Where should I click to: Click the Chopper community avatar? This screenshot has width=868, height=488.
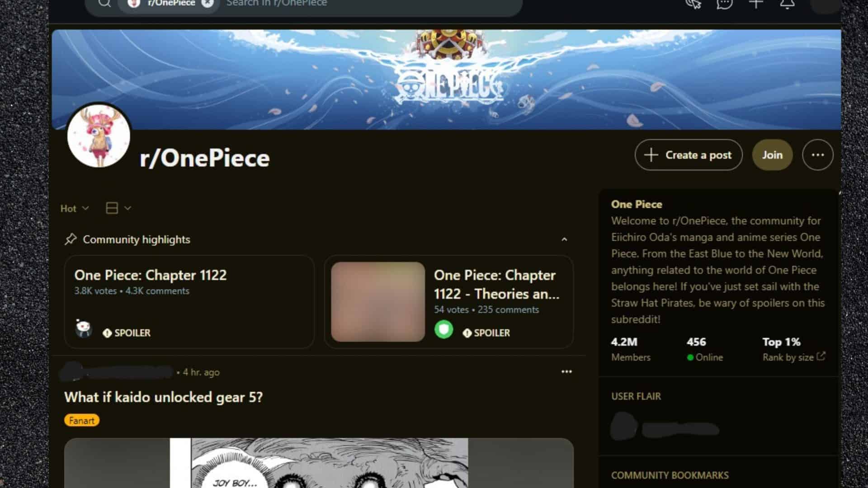click(x=99, y=136)
